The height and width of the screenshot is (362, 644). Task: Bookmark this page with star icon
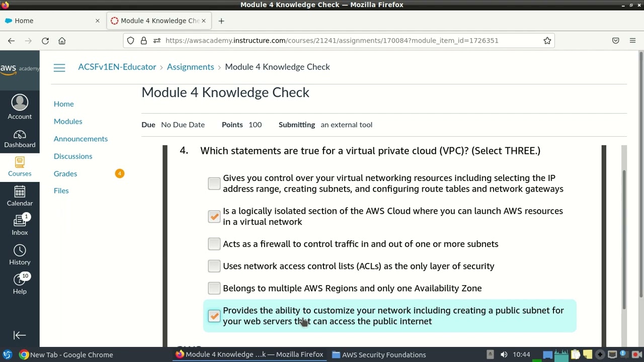547,41
